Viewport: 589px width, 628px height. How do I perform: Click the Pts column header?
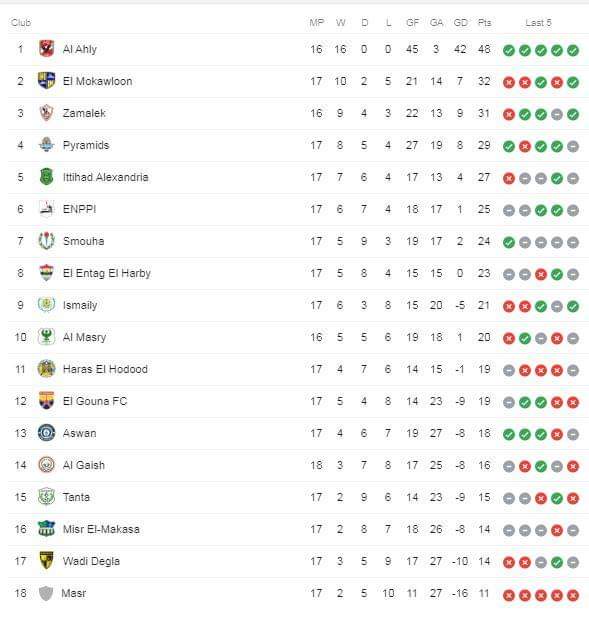484,22
